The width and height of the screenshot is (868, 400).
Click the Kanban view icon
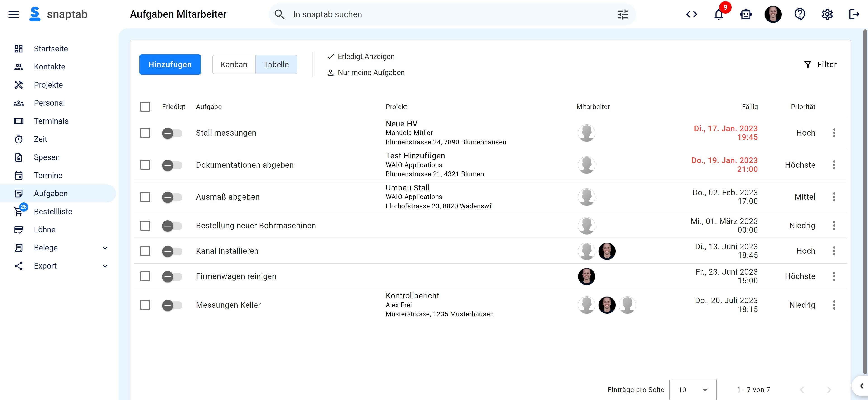[234, 64]
